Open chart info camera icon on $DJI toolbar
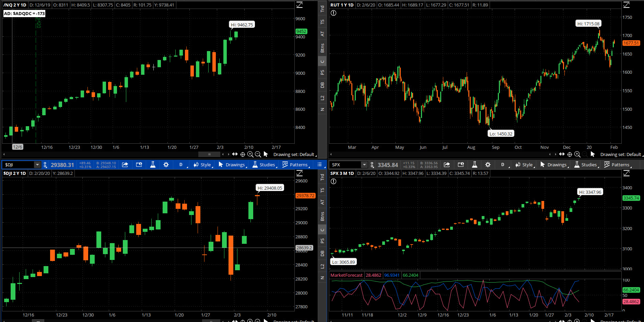The height and width of the screenshot is (322, 644). coord(139,165)
